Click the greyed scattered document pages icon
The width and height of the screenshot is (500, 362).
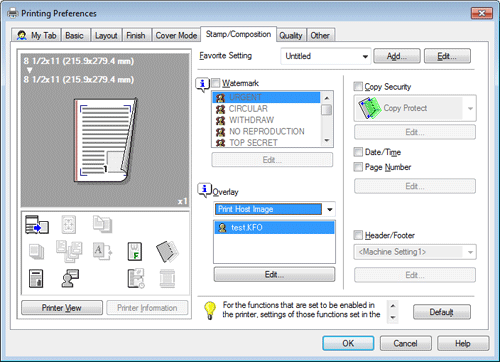point(69,251)
